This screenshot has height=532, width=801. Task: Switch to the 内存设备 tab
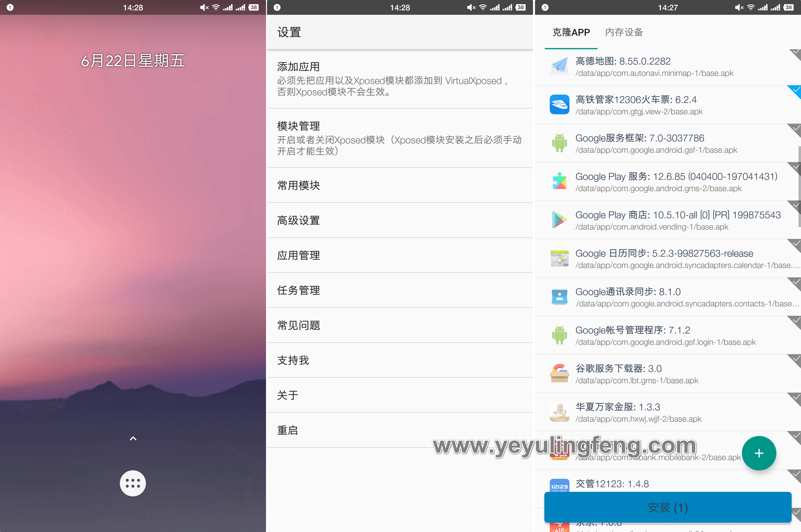[624, 33]
